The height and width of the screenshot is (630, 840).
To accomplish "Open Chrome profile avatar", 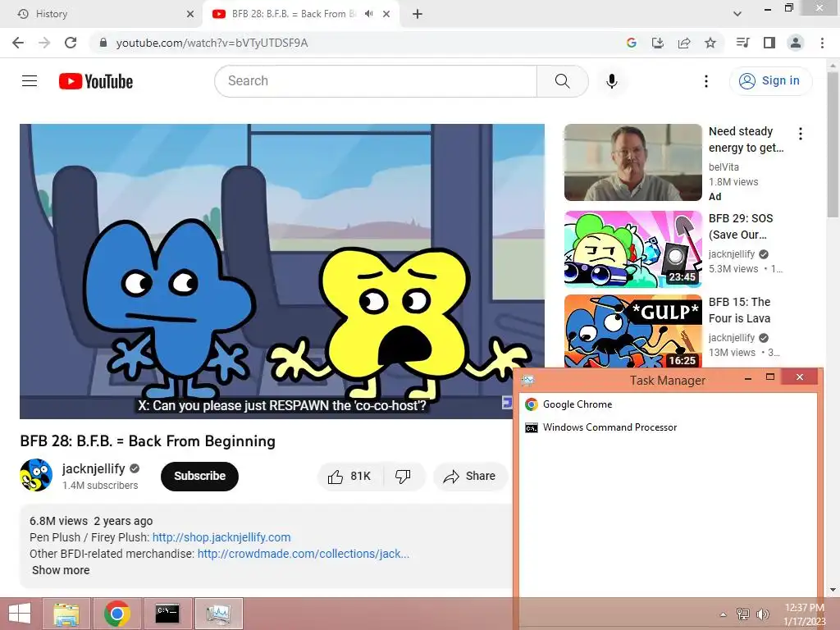I will coord(796,43).
